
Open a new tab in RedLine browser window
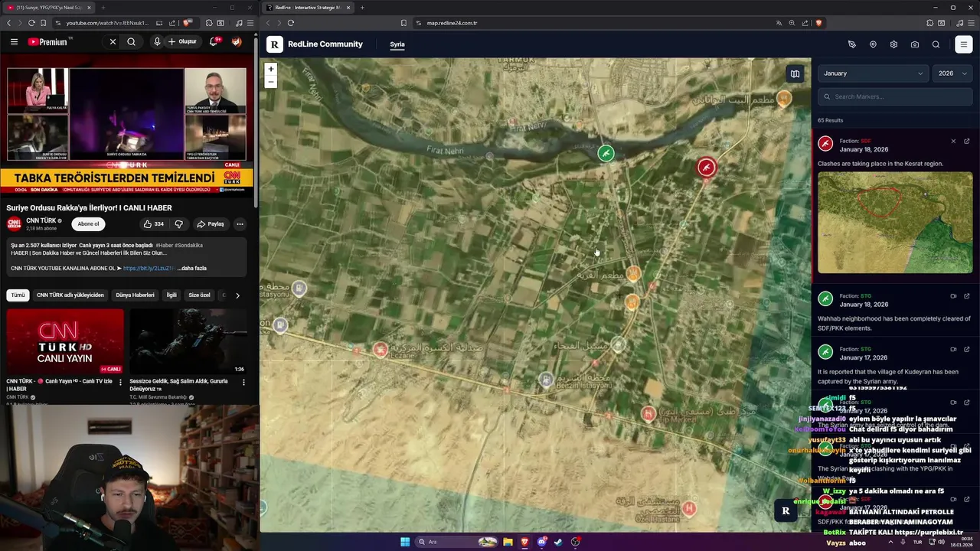[362, 8]
